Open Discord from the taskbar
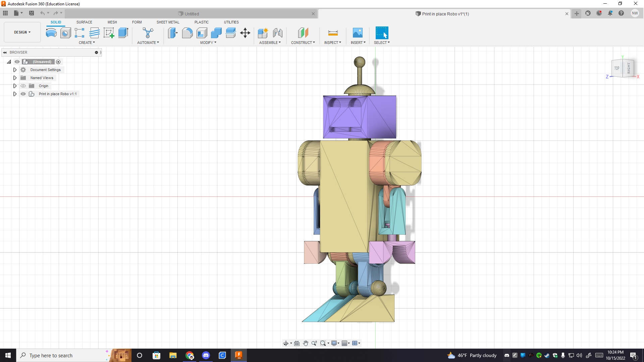Image resolution: width=644 pixels, height=362 pixels. (x=206, y=355)
